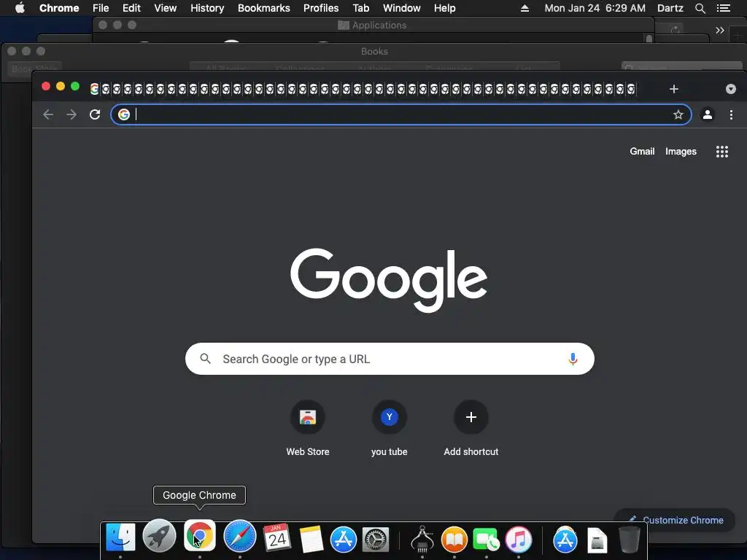
Task: Open the Bookmarks menu
Action: [264, 8]
